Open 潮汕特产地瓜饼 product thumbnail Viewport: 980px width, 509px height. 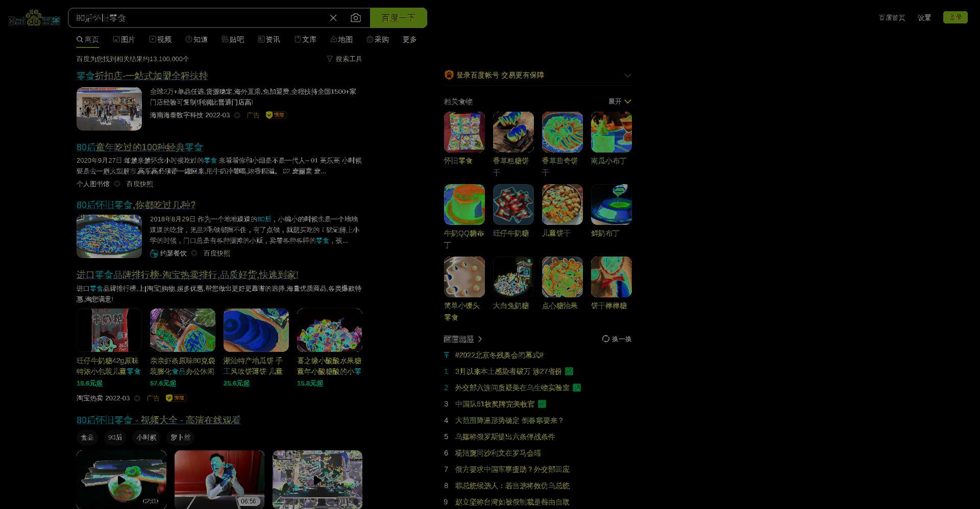tap(256, 330)
